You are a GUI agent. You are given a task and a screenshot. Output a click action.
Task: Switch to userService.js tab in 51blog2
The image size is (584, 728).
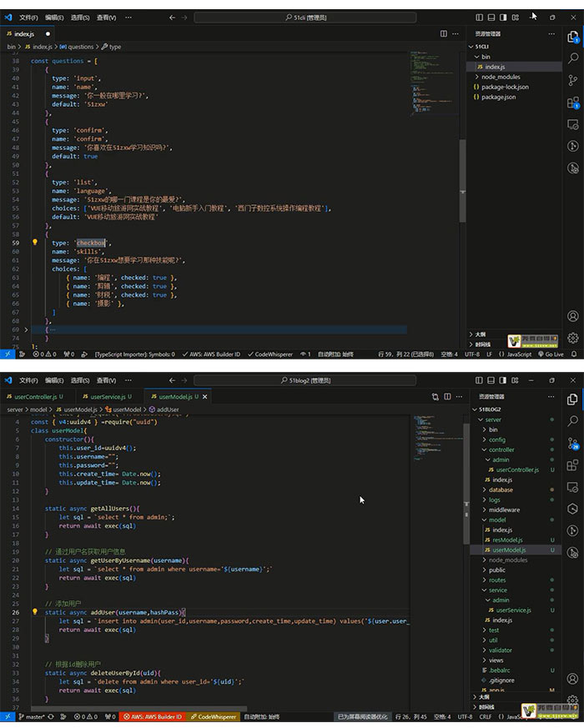[x=108, y=396]
